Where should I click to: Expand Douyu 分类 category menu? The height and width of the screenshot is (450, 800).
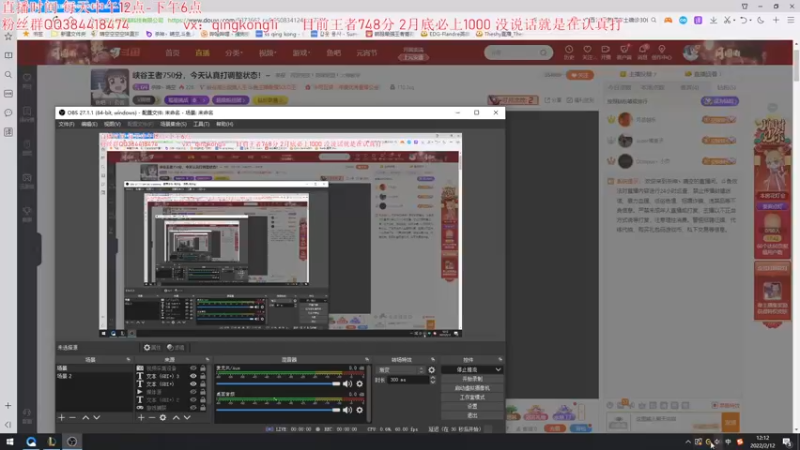click(x=234, y=53)
